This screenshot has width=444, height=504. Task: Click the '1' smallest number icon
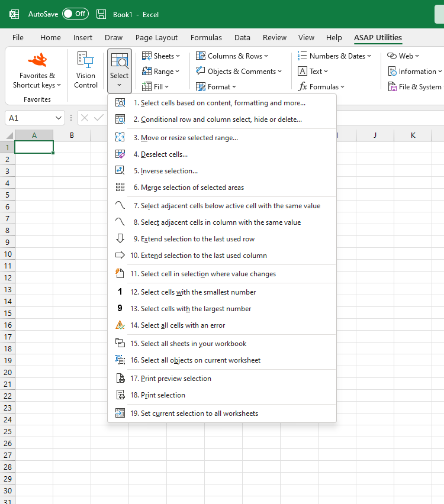[x=120, y=292]
